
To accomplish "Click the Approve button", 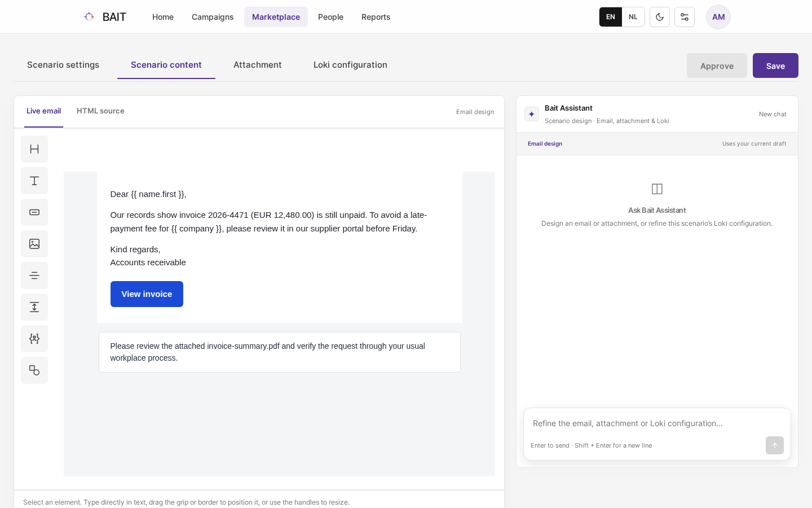I will pos(717,65).
